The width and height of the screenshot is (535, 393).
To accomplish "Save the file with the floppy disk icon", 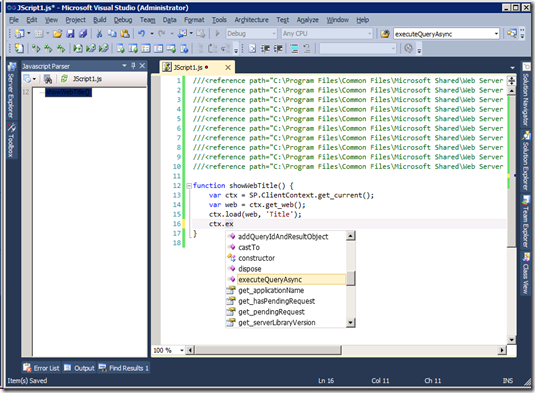I will click(x=70, y=33).
